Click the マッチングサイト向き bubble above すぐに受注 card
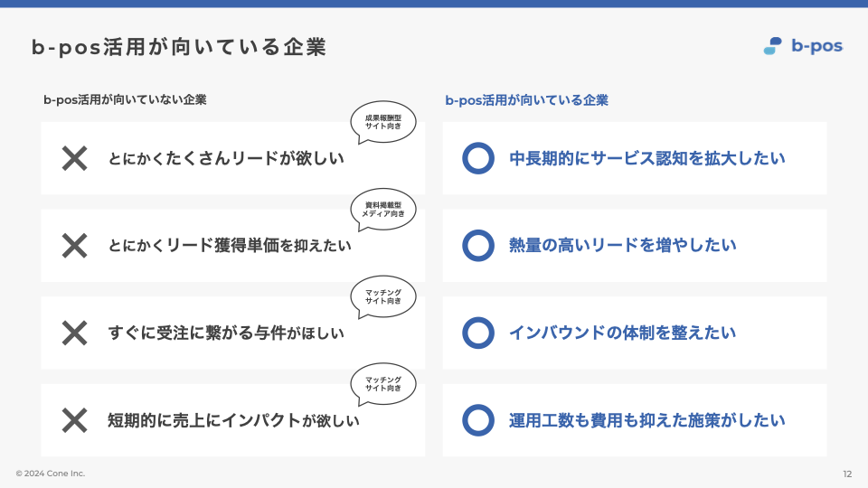The width and height of the screenshot is (868, 488). coord(383,296)
